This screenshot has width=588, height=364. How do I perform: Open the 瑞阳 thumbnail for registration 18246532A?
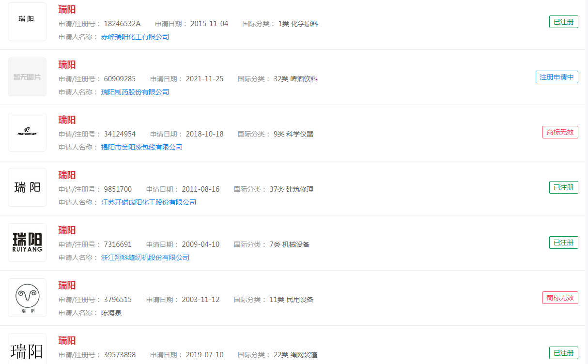[27, 22]
